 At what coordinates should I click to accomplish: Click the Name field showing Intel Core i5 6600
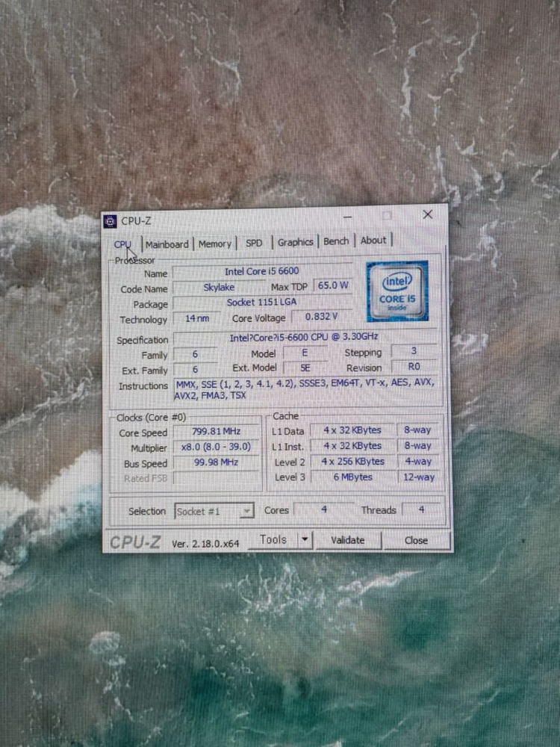(261, 271)
